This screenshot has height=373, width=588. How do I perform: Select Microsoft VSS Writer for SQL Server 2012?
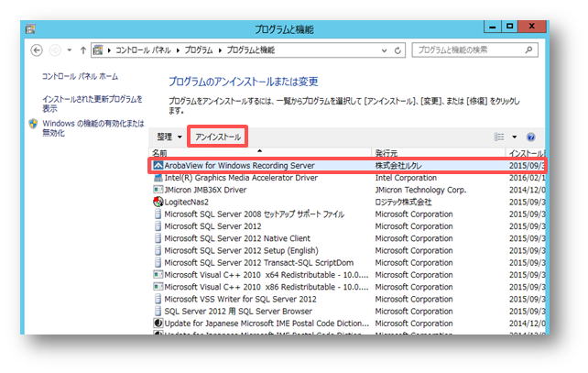pyautogui.click(x=240, y=299)
